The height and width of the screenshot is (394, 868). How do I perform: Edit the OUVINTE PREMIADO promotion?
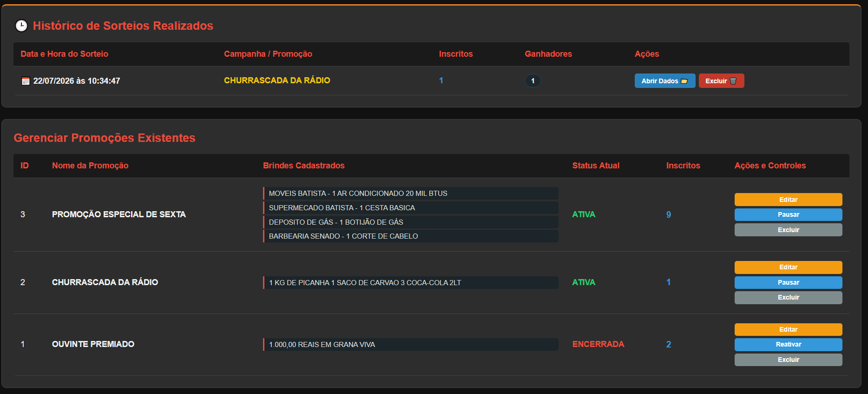click(x=788, y=329)
